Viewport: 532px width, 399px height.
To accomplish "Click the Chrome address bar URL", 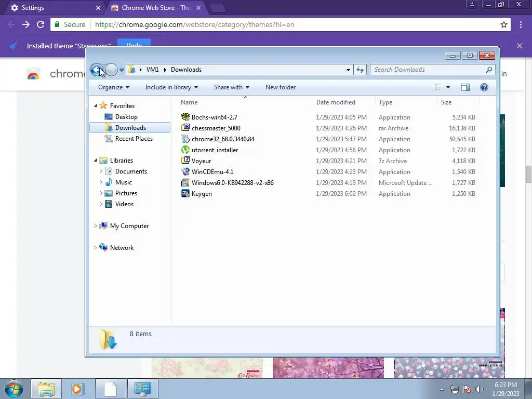I will coord(194,24).
